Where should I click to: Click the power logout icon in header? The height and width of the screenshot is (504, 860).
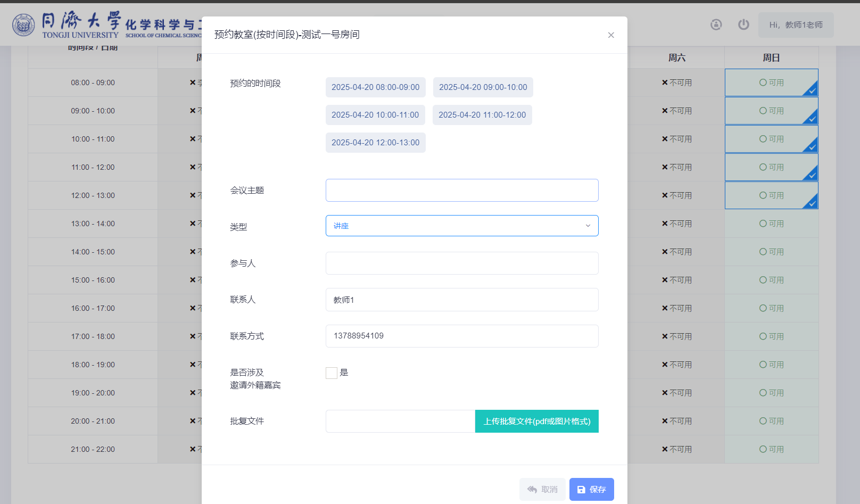point(743,24)
